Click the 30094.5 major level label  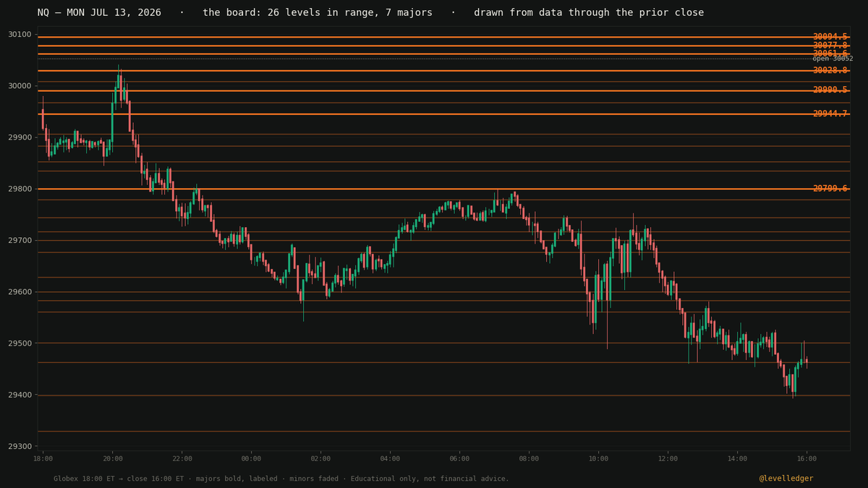(830, 37)
